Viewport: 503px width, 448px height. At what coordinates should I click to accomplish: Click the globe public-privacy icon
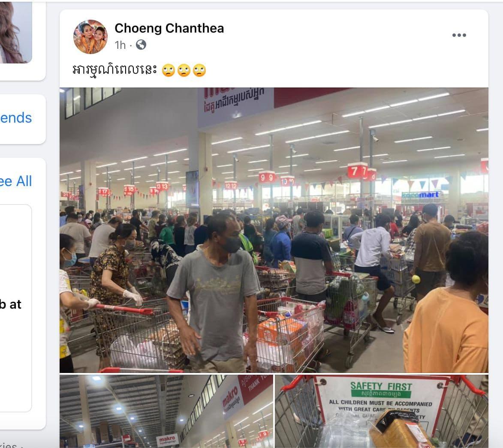coord(141,45)
